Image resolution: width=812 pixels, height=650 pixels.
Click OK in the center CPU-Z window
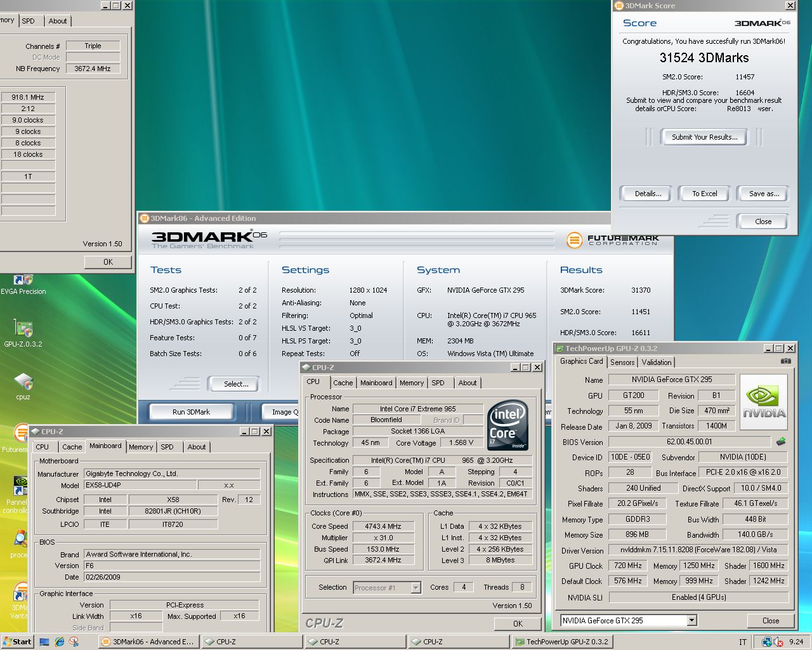(518, 624)
